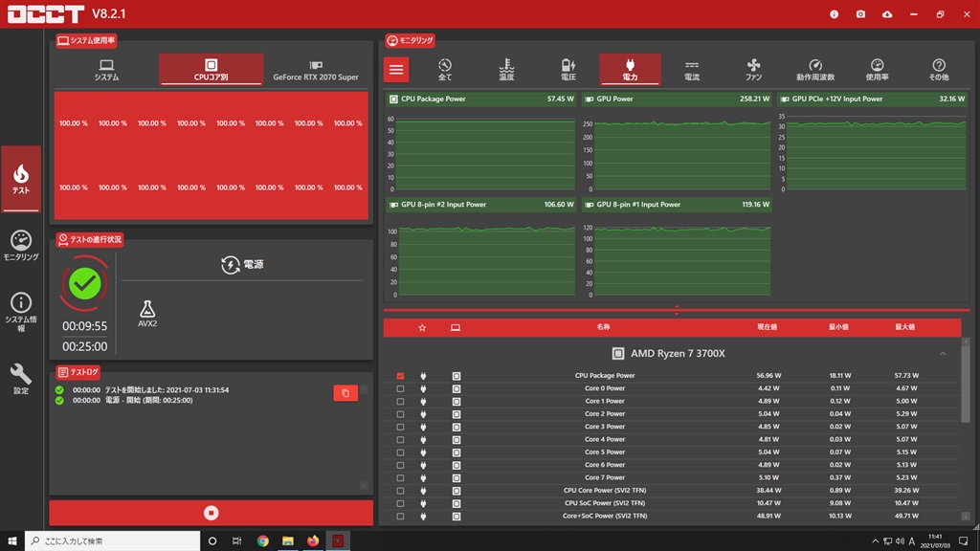Show その他 (other) monitoring sensors
Viewport: 980px width, 551px height.
click(939, 69)
